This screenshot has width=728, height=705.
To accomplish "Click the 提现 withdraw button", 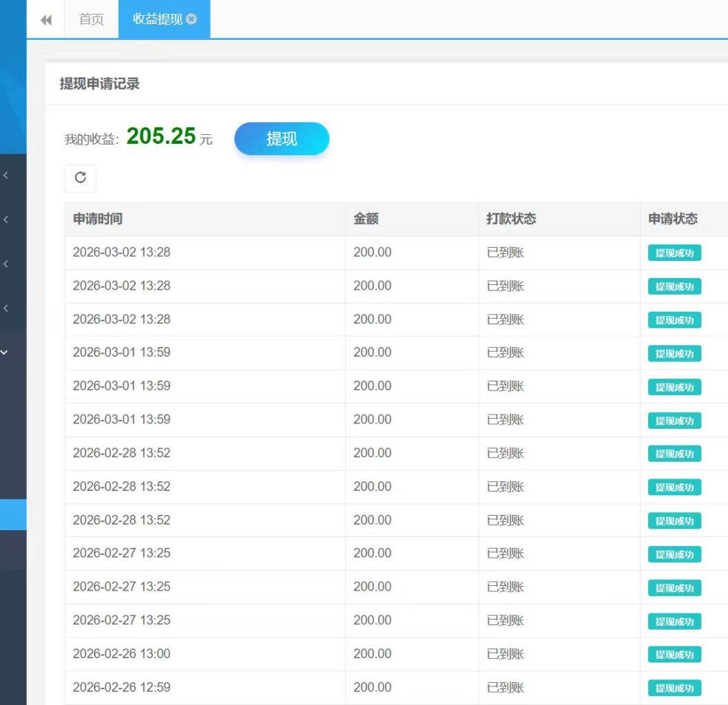I will [282, 138].
